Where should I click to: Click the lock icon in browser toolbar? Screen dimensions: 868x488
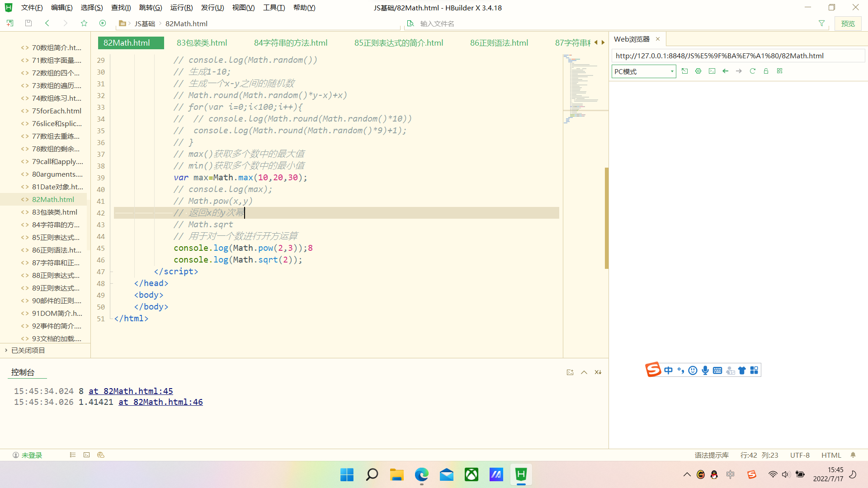click(766, 71)
